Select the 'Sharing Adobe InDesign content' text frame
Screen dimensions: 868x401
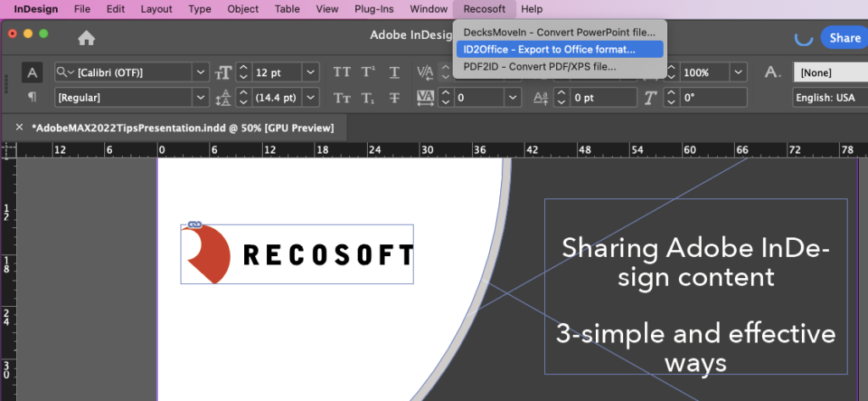[696, 287]
